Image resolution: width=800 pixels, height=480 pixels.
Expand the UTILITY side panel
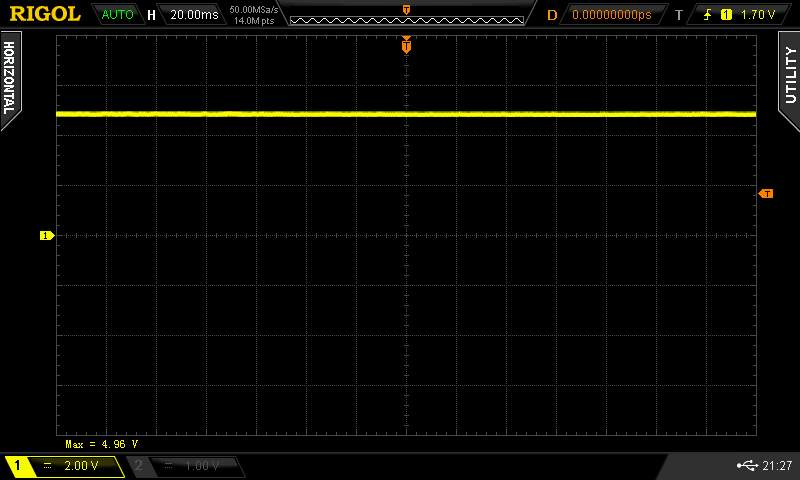point(790,75)
